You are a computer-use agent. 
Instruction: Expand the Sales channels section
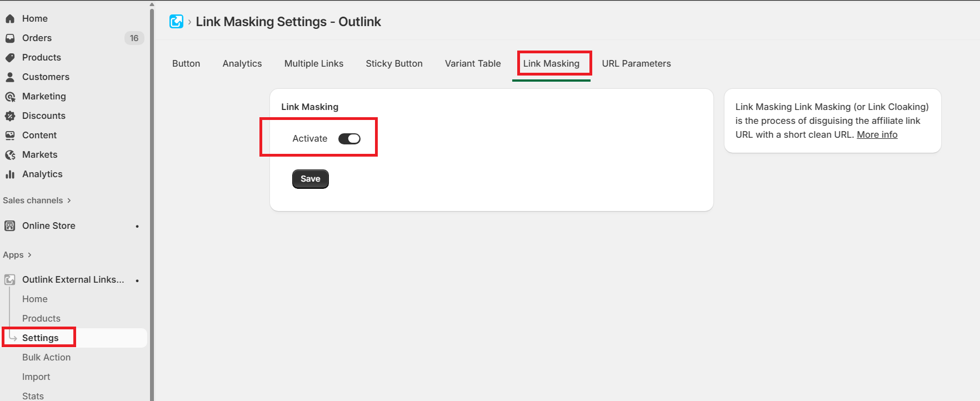click(x=37, y=200)
